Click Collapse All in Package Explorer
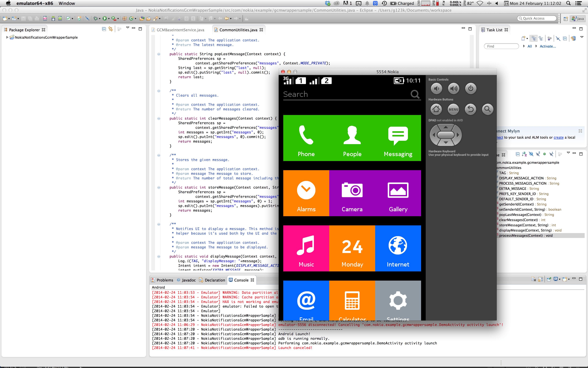Viewport: 588px width, 368px height. (x=104, y=29)
